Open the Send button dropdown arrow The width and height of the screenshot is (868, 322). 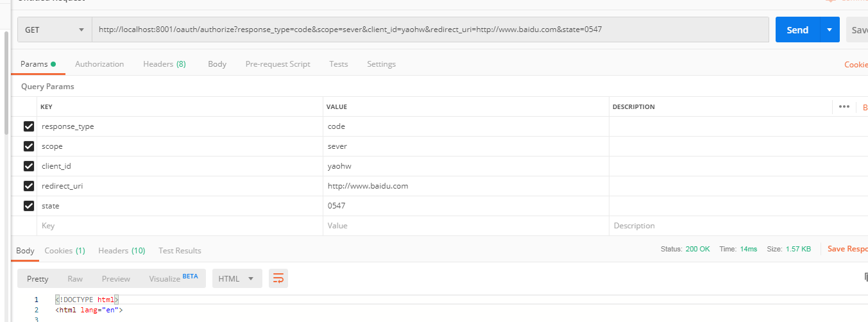pyautogui.click(x=830, y=30)
